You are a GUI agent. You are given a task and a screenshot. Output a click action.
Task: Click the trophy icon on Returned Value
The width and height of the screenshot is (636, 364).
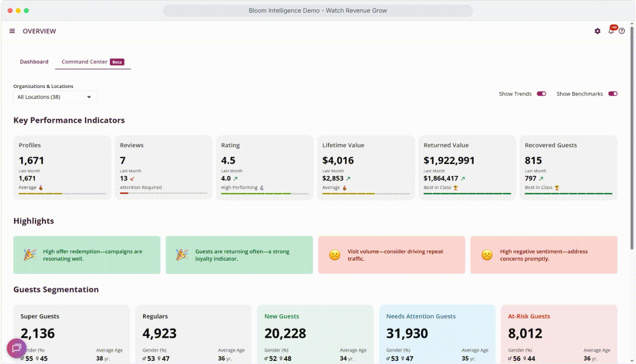(456, 188)
